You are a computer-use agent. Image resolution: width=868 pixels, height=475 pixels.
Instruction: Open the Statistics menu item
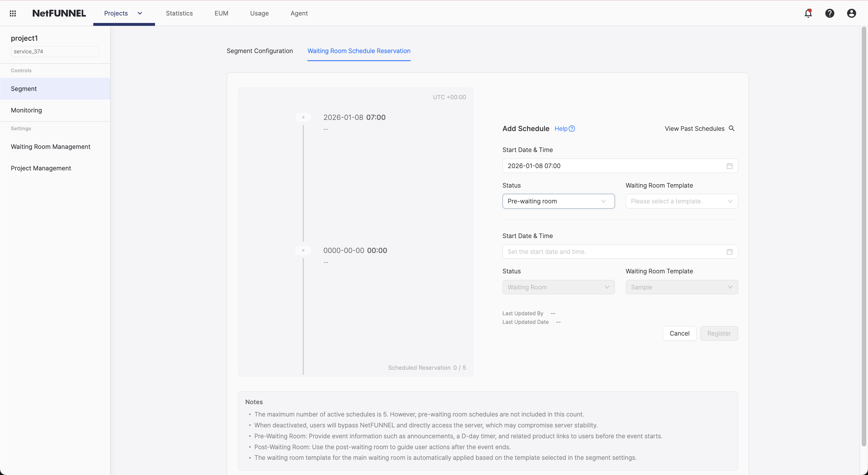(179, 13)
